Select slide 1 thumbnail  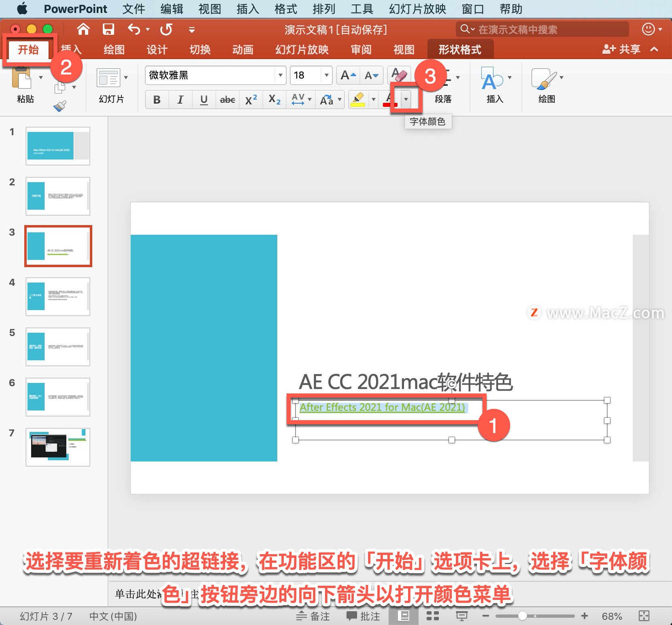coord(58,146)
